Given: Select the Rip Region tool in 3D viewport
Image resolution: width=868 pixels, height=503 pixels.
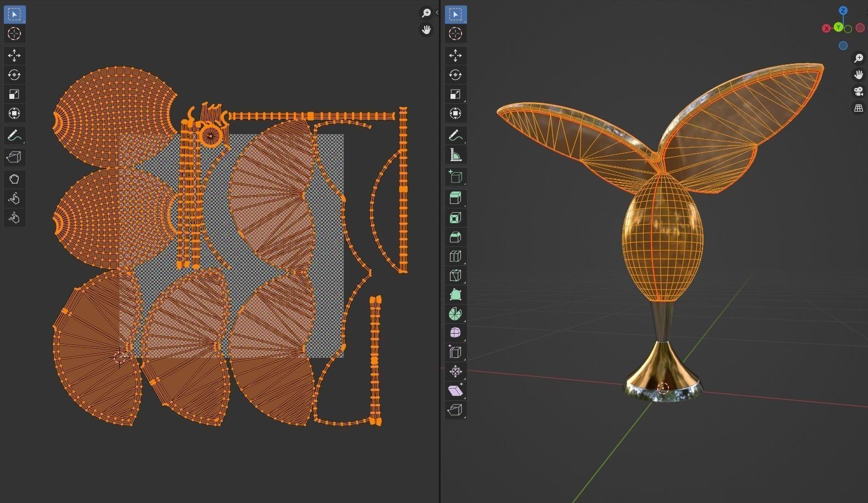Looking at the screenshot, I should [x=455, y=410].
